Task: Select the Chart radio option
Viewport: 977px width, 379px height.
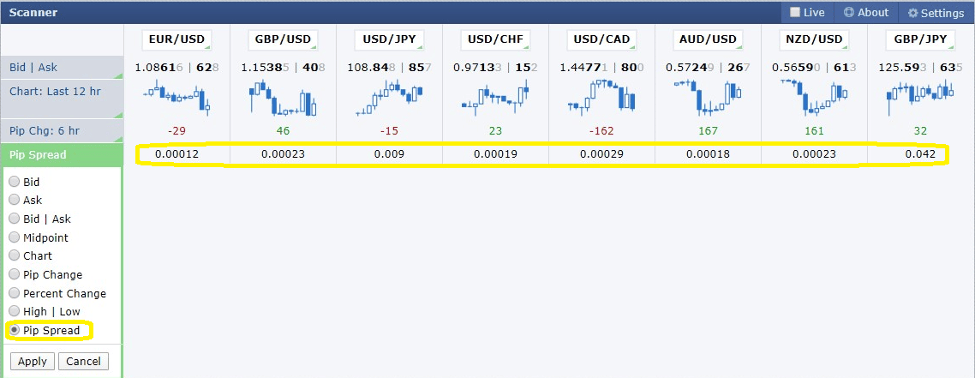Action: pos(14,256)
